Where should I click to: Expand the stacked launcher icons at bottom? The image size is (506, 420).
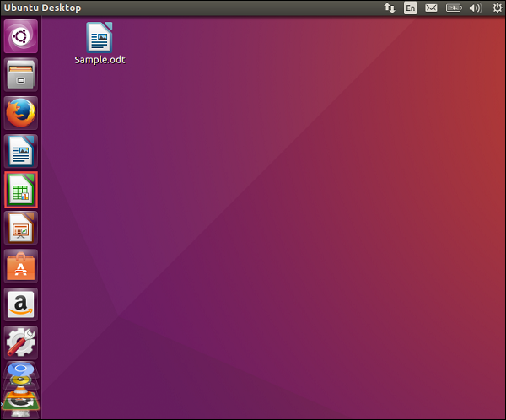tap(20, 390)
